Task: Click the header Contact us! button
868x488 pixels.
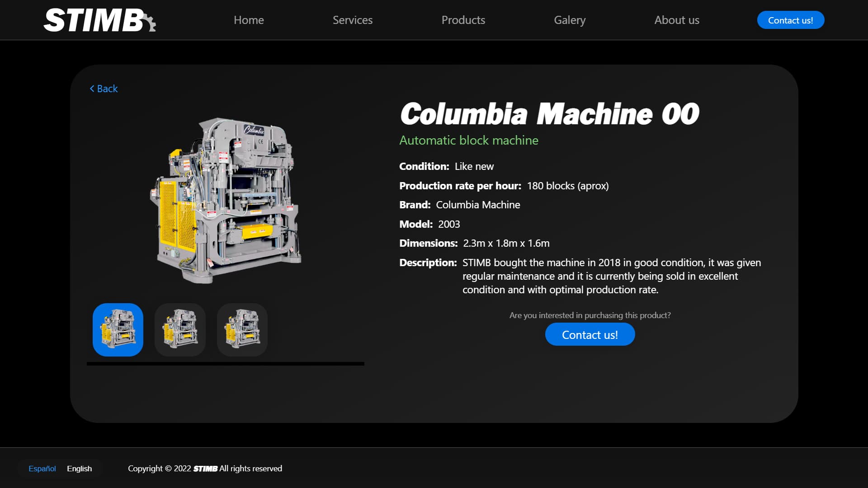Action: point(791,20)
